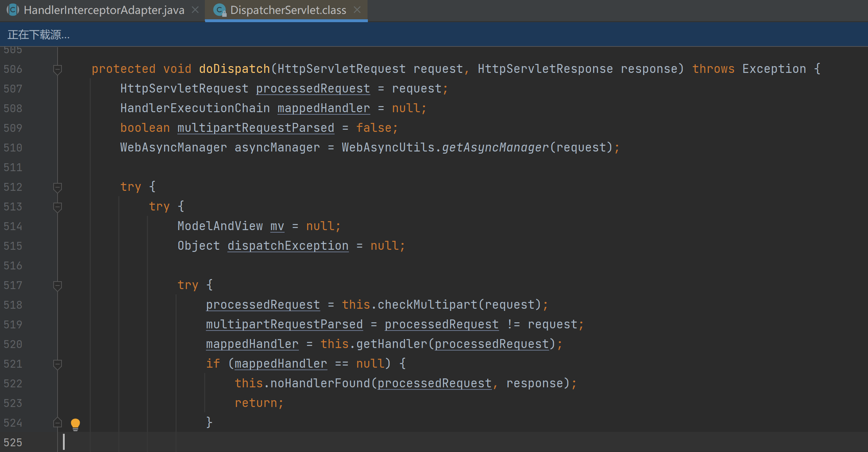The width and height of the screenshot is (868, 452).
Task: Collapse the try block at line 512
Action: point(57,187)
